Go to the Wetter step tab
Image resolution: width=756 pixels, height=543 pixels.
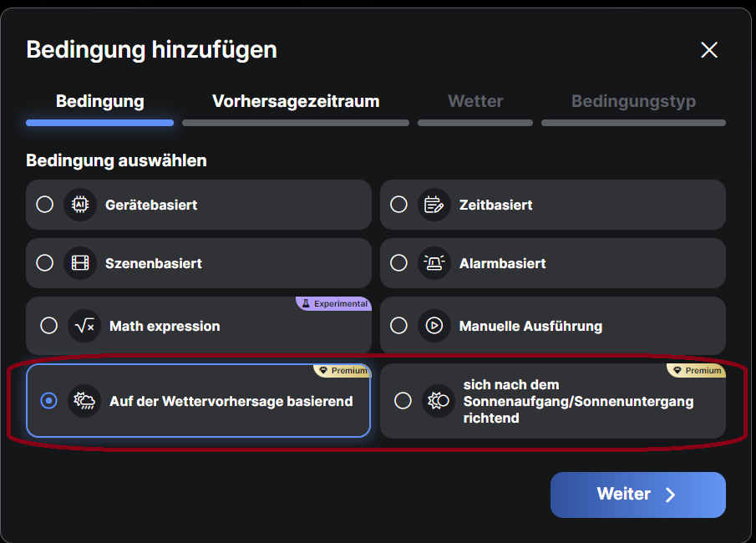click(x=475, y=102)
